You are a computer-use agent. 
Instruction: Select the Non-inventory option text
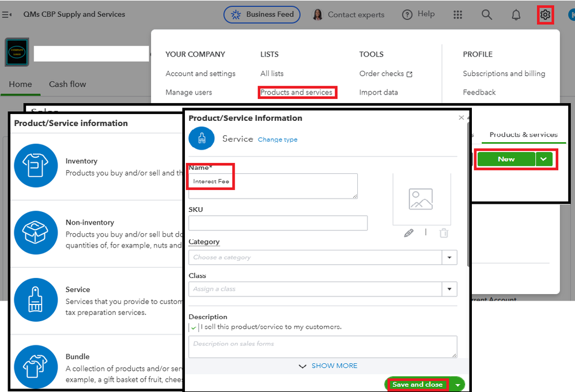click(x=90, y=222)
